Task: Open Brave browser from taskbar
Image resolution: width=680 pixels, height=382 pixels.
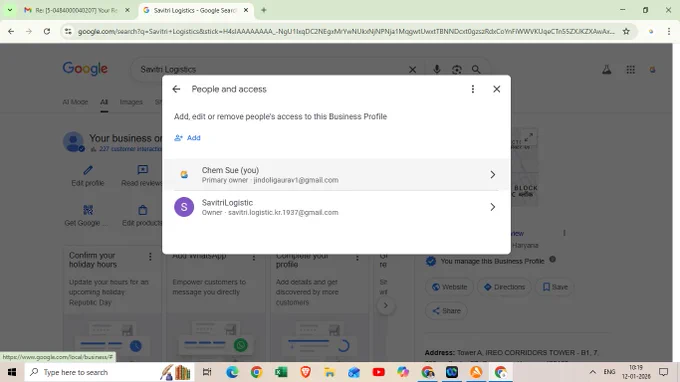Action: (x=305, y=372)
